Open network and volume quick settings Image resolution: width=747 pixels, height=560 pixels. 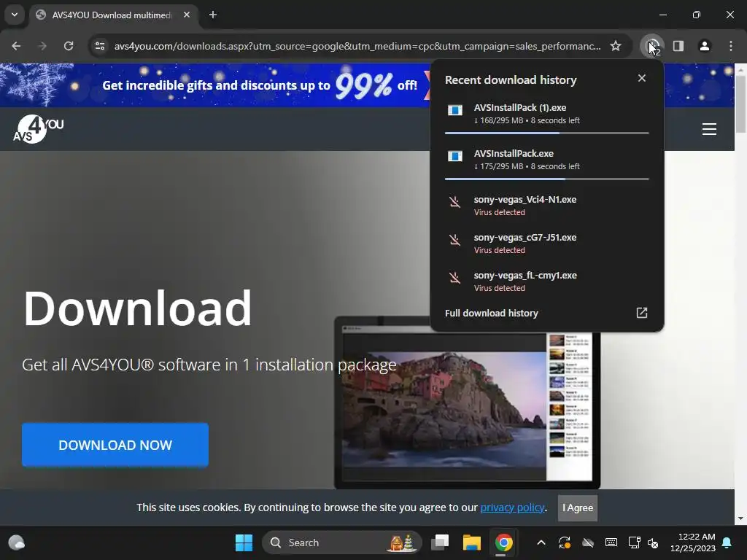643,542
